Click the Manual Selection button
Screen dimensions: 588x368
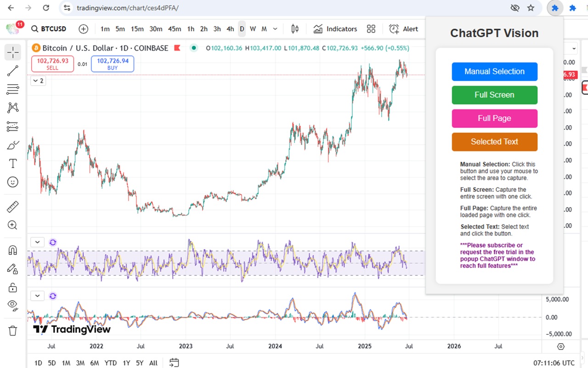494,71
